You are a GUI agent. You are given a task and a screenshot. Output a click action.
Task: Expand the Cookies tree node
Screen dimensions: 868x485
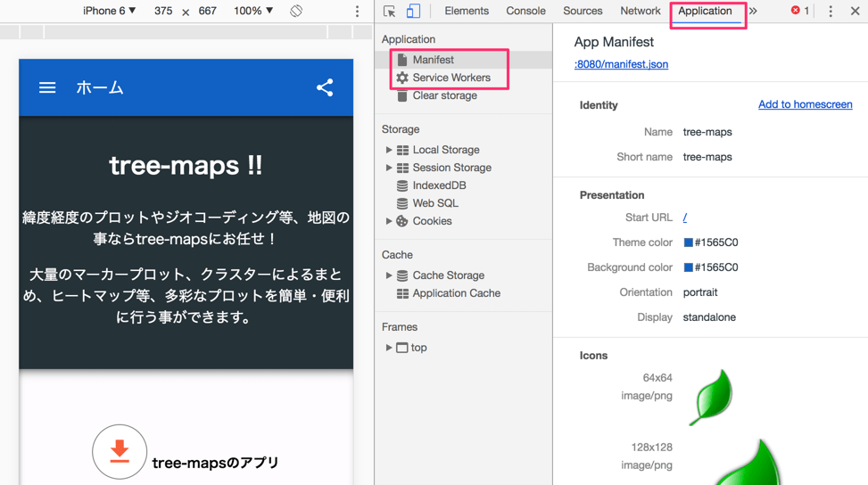coord(389,221)
